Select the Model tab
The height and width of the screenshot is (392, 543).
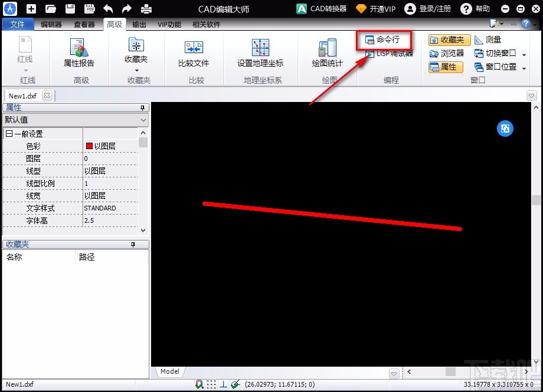click(x=169, y=371)
